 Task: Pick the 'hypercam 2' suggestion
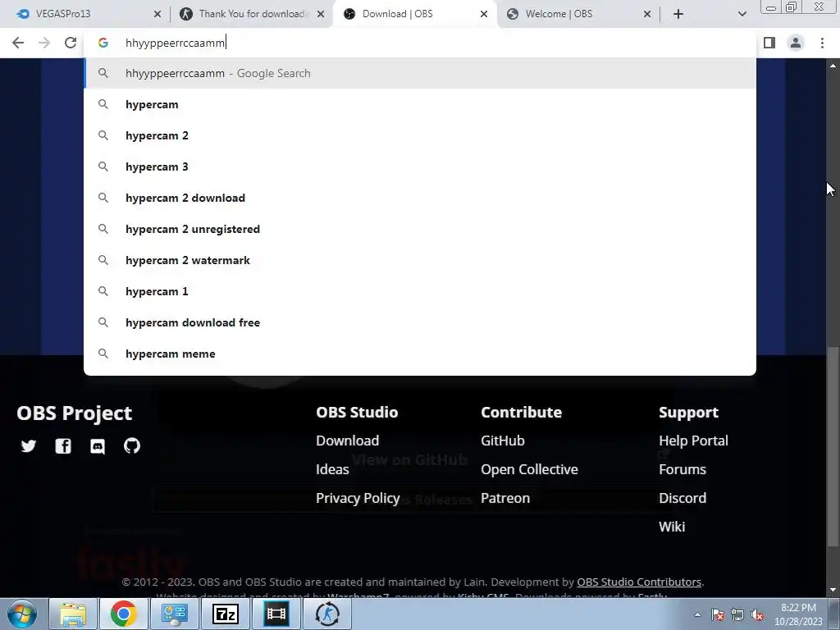click(420, 135)
